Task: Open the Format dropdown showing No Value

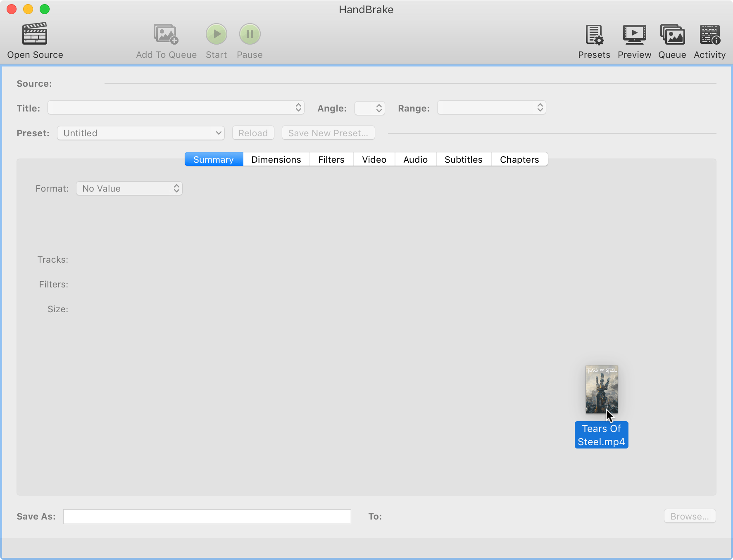Action: point(129,188)
